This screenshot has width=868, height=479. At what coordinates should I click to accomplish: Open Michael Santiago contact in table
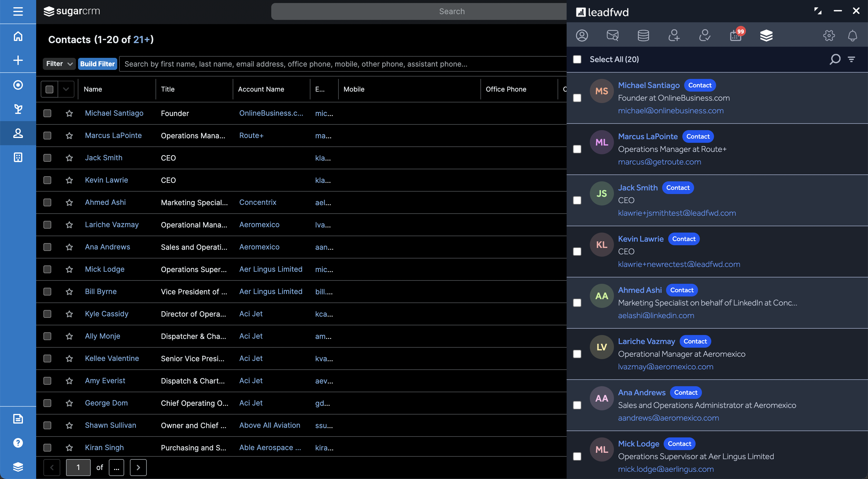click(114, 113)
